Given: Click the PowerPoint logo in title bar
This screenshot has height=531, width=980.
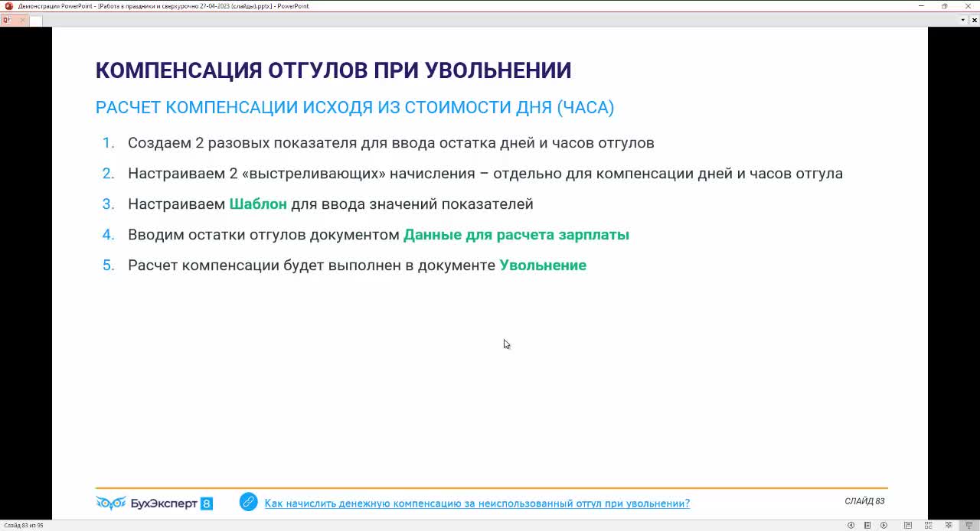Looking at the screenshot, I should pos(8,6).
